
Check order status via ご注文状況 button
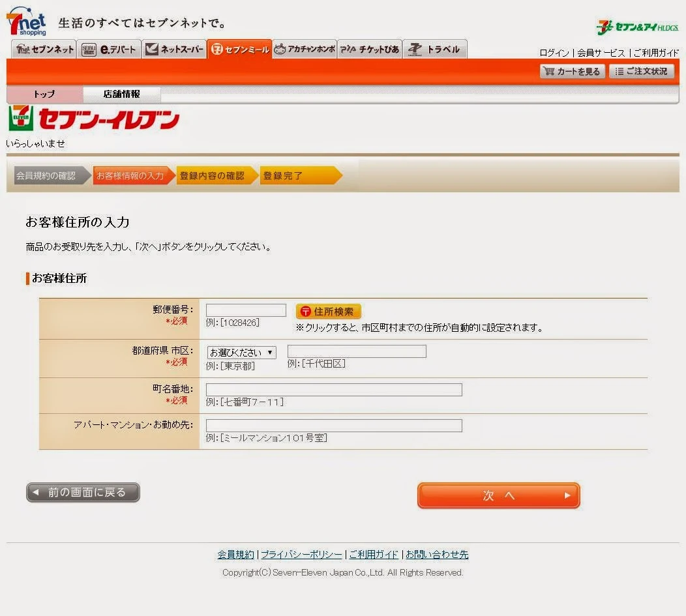tap(641, 72)
